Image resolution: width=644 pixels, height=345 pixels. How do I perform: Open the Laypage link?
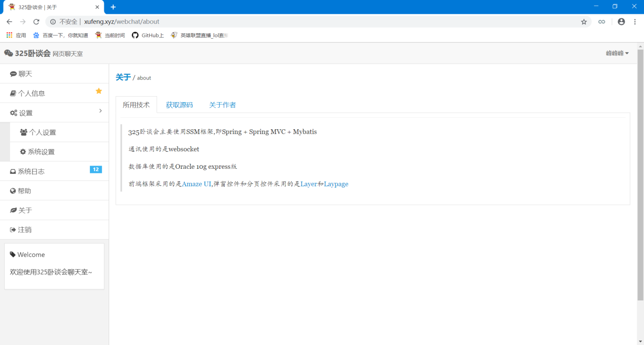336,184
